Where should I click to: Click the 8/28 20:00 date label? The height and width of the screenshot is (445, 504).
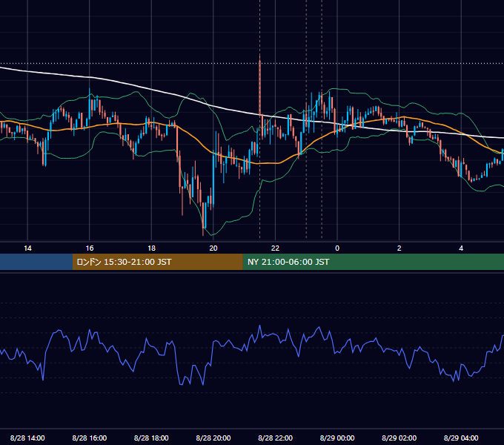tap(213, 438)
